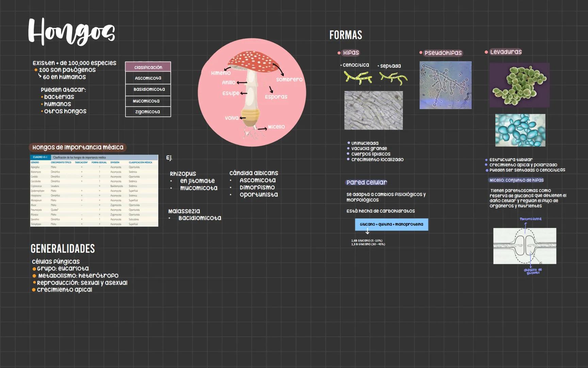Image resolution: width=588 pixels, height=368 pixels.
Task: Select the FORMAS section heading
Action: coord(345,35)
